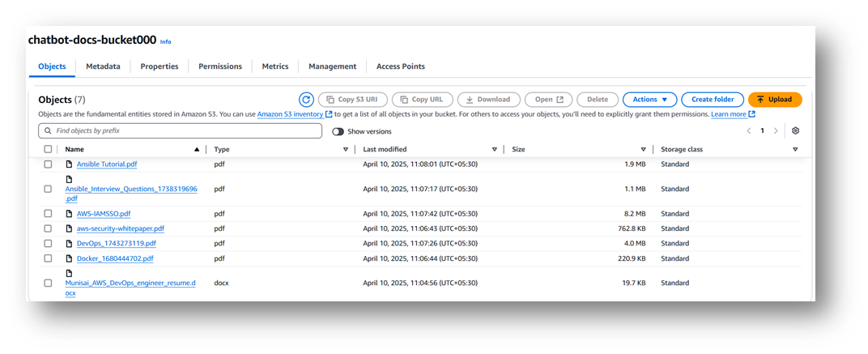
Task: Sort by Type column arrow
Action: 346,150
